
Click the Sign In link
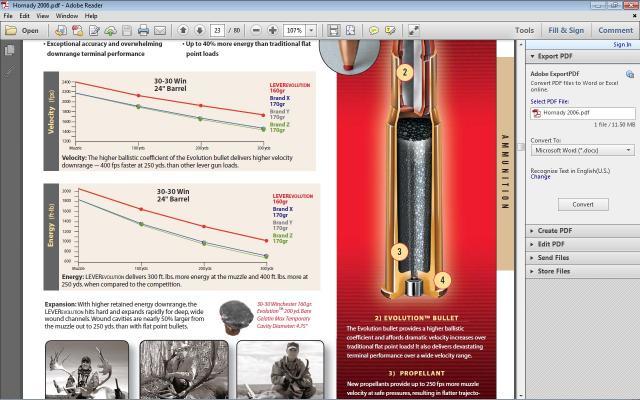tap(622, 44)
